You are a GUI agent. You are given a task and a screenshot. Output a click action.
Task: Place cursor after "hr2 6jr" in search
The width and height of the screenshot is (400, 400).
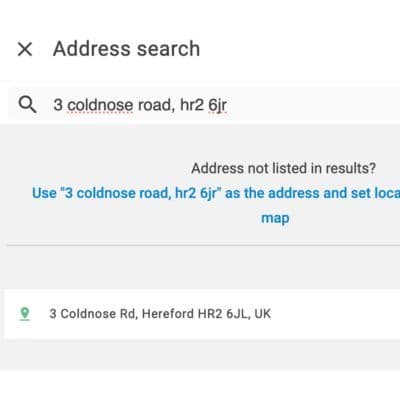228,105
